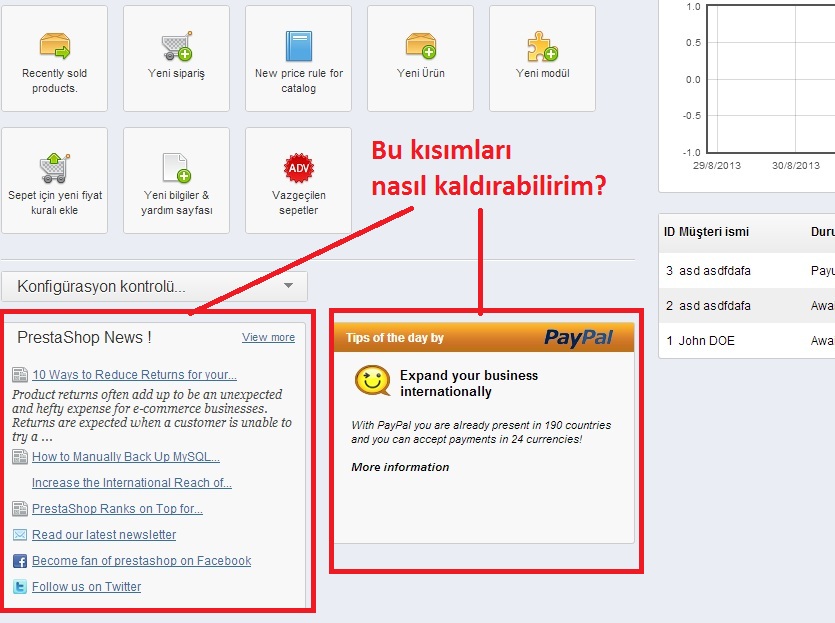Screen dimensions: 835x623
Task: Open the New price rule for catalog icon
Action: [x=299, y=46]
